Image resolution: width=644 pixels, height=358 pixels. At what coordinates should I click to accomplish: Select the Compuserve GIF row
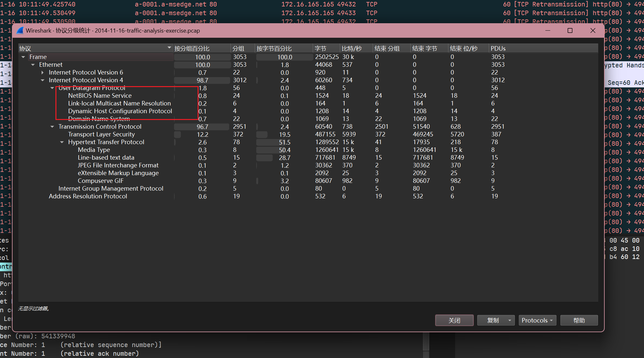click(x=100, y=181)
